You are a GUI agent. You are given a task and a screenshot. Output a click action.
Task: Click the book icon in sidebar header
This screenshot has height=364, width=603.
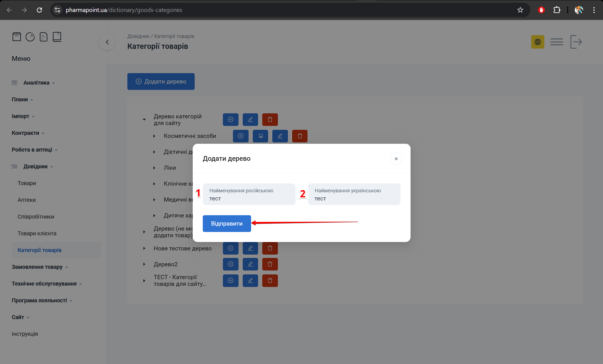57,37
